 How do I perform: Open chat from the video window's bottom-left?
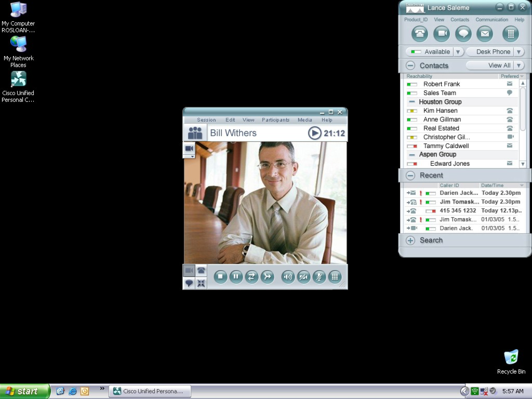[189, 283]
